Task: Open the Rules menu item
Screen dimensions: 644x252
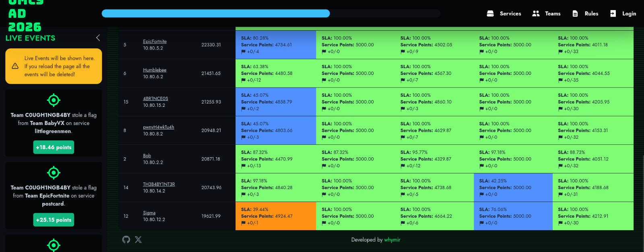Action: 591,13
